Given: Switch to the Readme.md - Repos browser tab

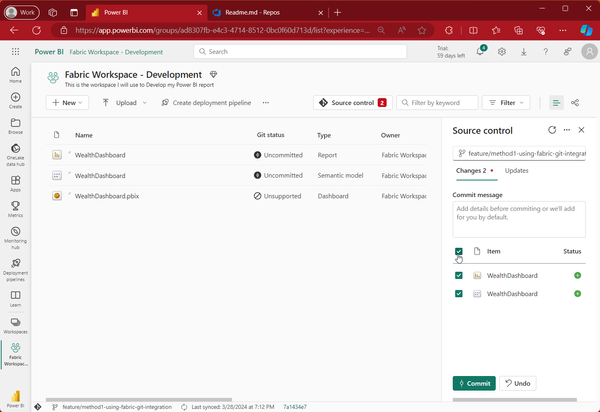Looking at the screenshot, I should [268, 13].
